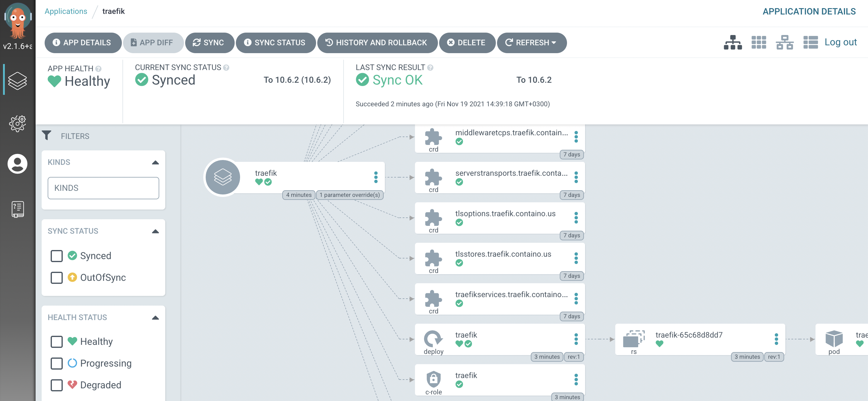Click the three-dot menu on traefik deploy node

576,338
